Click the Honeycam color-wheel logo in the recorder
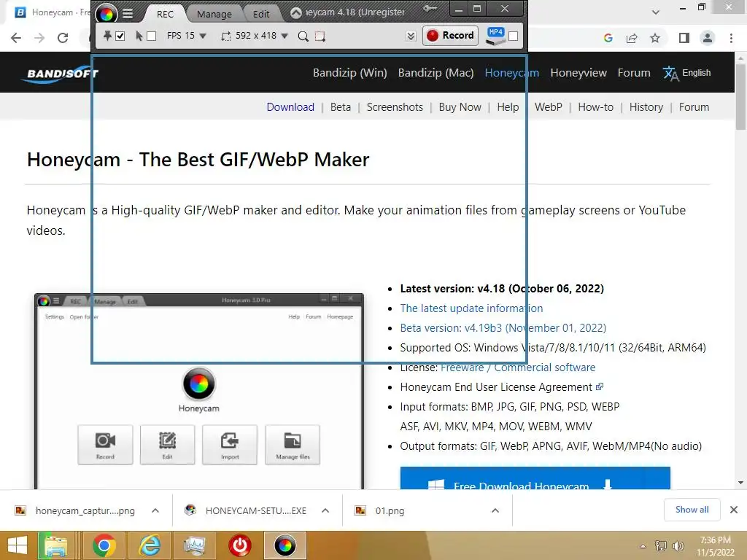The height and width of the screenshot is (560, 747). (x=106, y=14)
